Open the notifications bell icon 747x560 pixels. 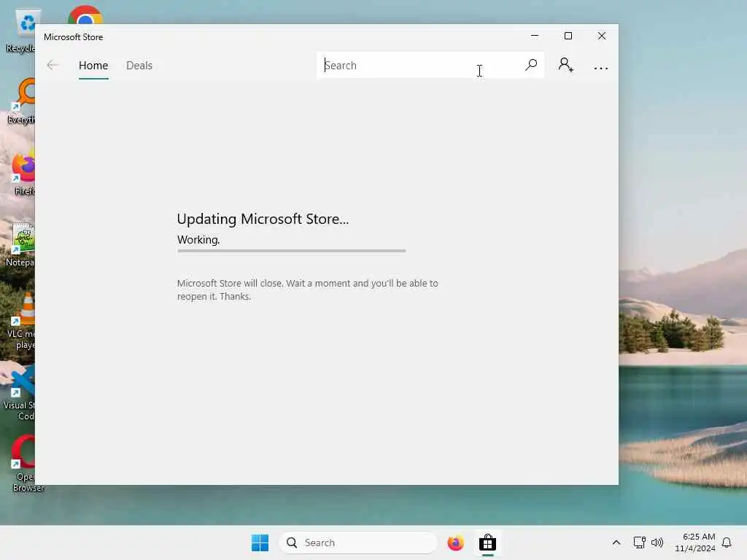click(x=727, y=542)
